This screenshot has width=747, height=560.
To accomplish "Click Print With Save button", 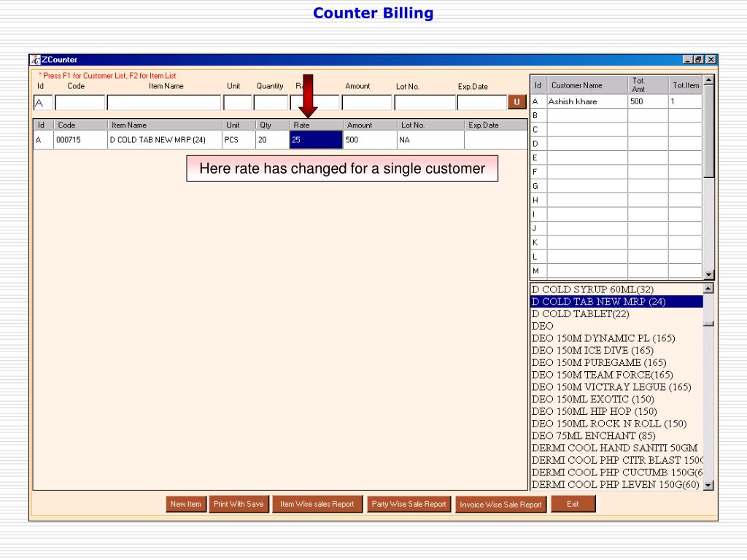I will (x=239, y=504).
